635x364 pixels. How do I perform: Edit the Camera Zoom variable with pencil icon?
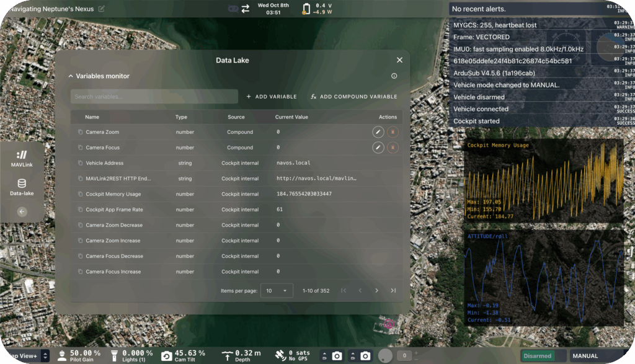(378, 131)
